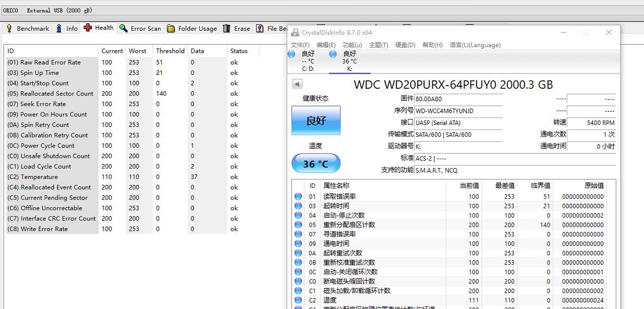The width and height of the screenshot is (644, 309).
Task: Click status circle for C0 断电磁头缩回计数
Action: [298, 281]
